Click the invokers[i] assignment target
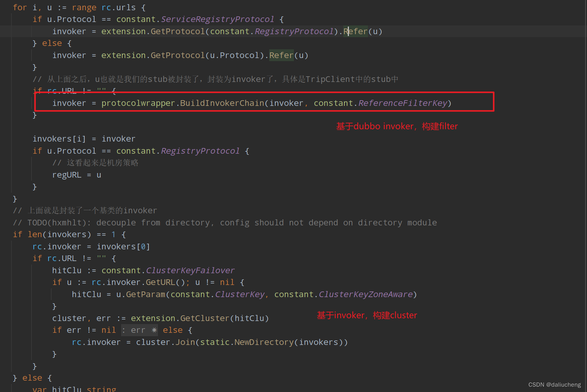Image resolution: width=587 pixels, height=392 pixels. [x=59, y=139]
